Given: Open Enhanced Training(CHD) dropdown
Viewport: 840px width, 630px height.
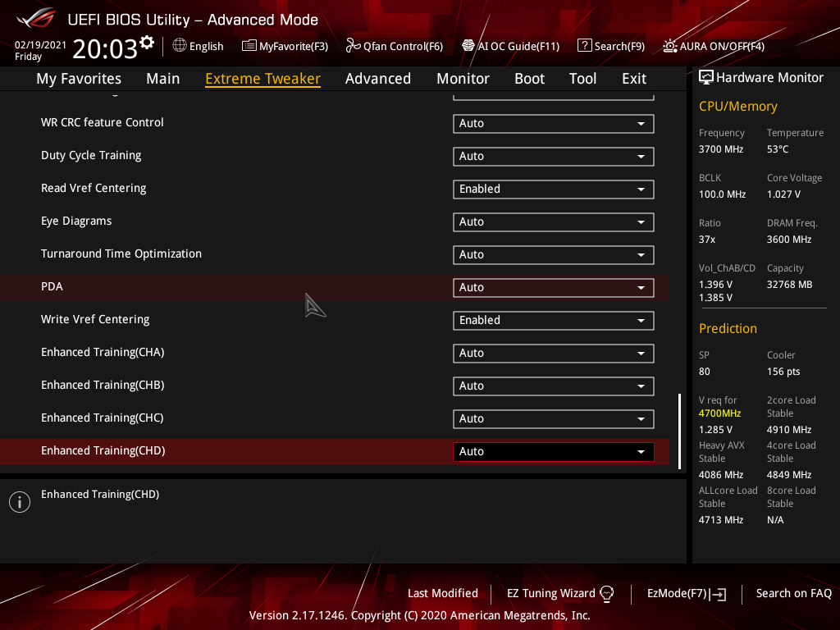Looking at the screenshot, I should click(554, 452).
